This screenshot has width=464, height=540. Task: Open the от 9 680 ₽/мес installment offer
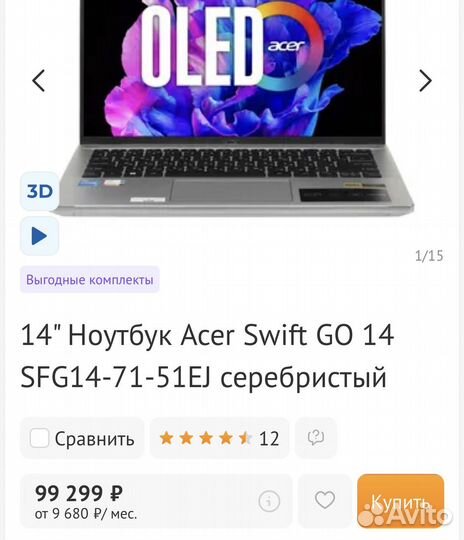coord(86,514)
